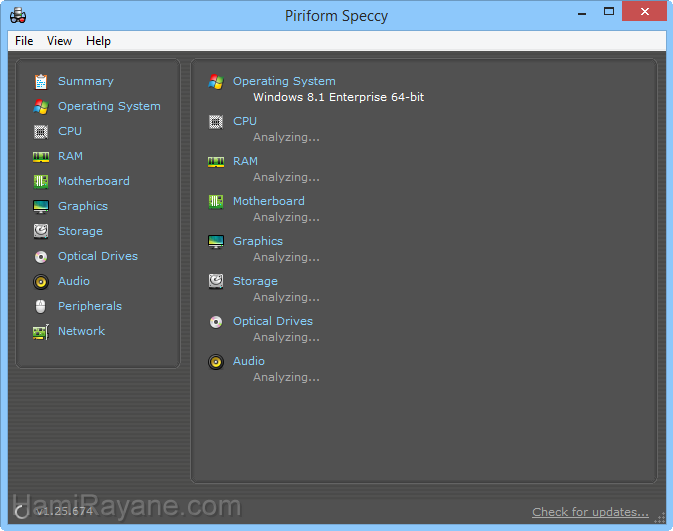The image size is (673, 531).
Task: Click the Network card icon in sidebar
Action: click(41, 332)
